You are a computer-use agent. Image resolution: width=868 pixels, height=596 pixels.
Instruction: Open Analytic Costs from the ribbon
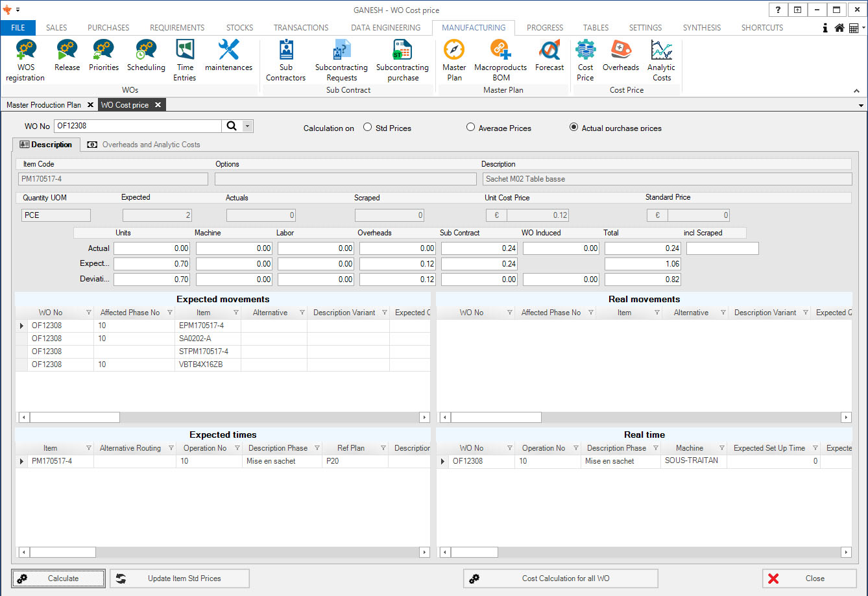click(x=661, y=60)
